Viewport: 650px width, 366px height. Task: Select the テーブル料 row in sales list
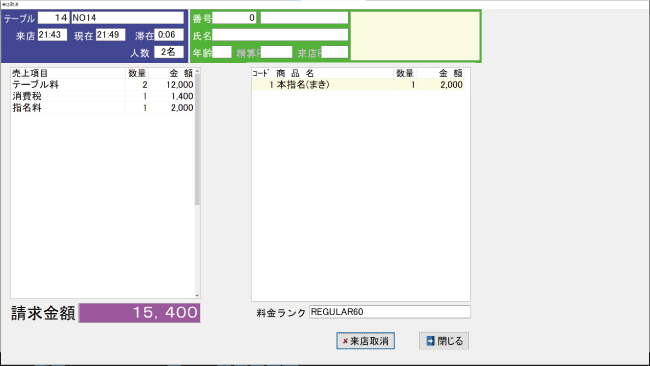click(x=102, y=85)
